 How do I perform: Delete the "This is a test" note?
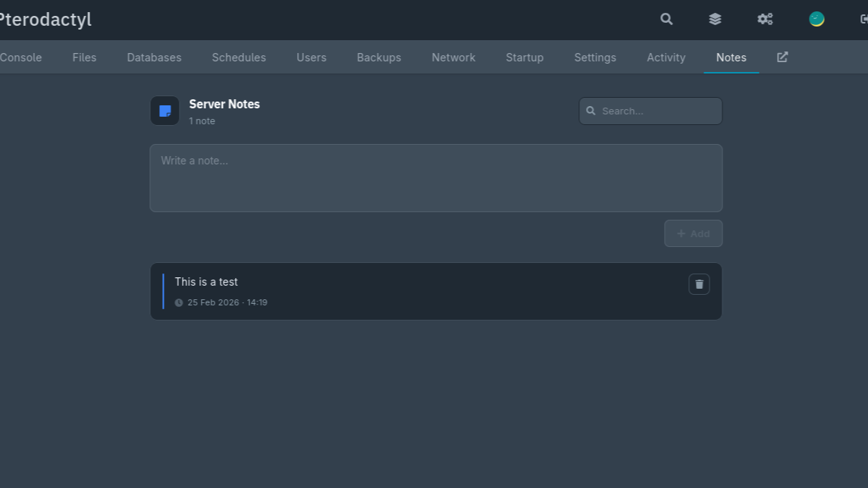pos(699,284)
